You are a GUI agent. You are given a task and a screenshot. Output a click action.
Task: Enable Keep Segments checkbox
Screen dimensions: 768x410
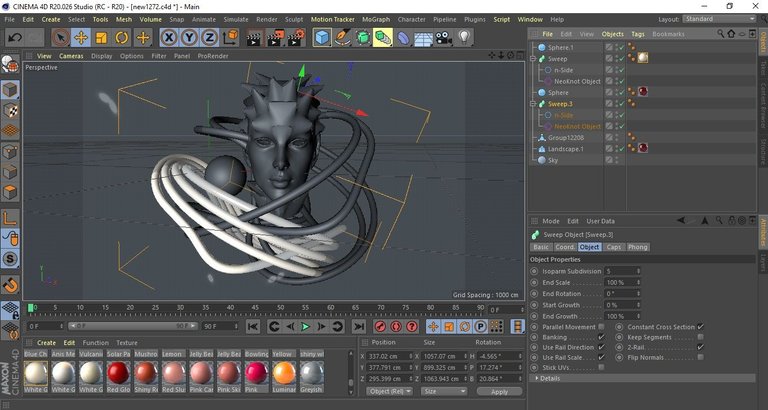700,337
